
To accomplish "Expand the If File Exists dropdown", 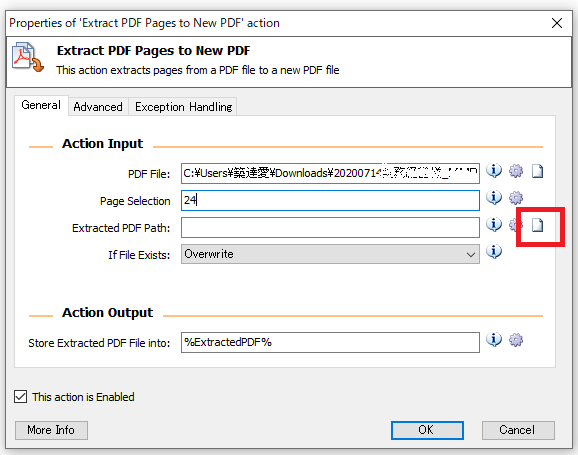I will [x=330, y=254].
